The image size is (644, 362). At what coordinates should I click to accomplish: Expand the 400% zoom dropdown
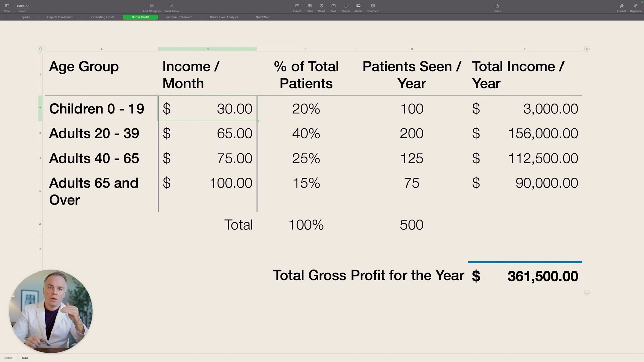22,6
